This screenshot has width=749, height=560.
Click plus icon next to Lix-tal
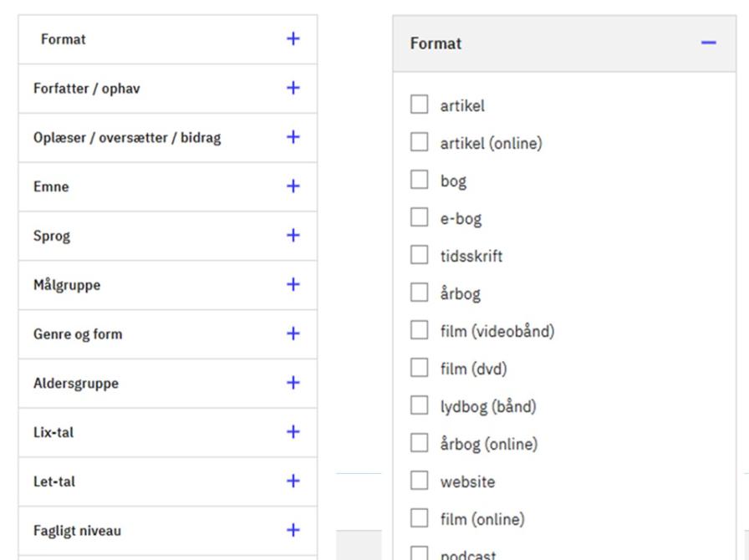pos(293,432)
